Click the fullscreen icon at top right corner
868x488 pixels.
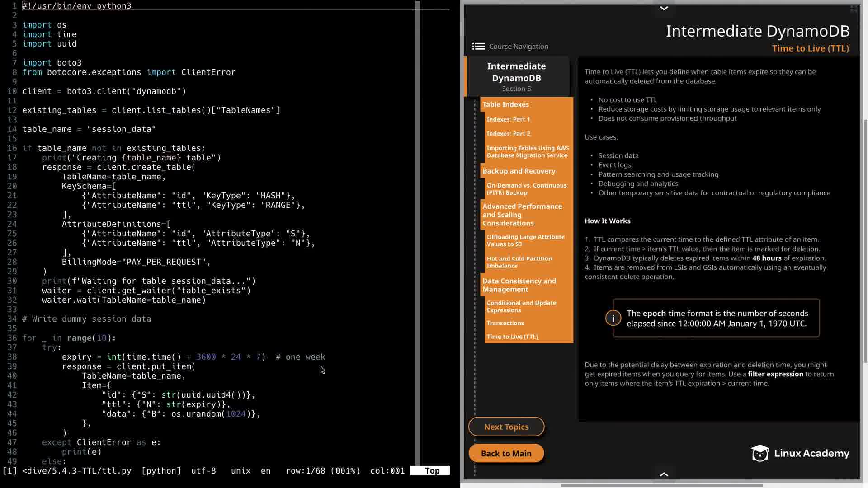pos(854,9)
